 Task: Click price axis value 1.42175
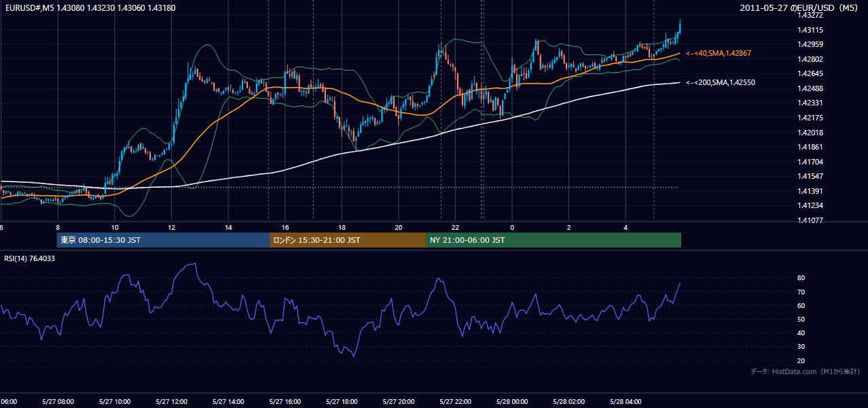click(x=810, y=118)
